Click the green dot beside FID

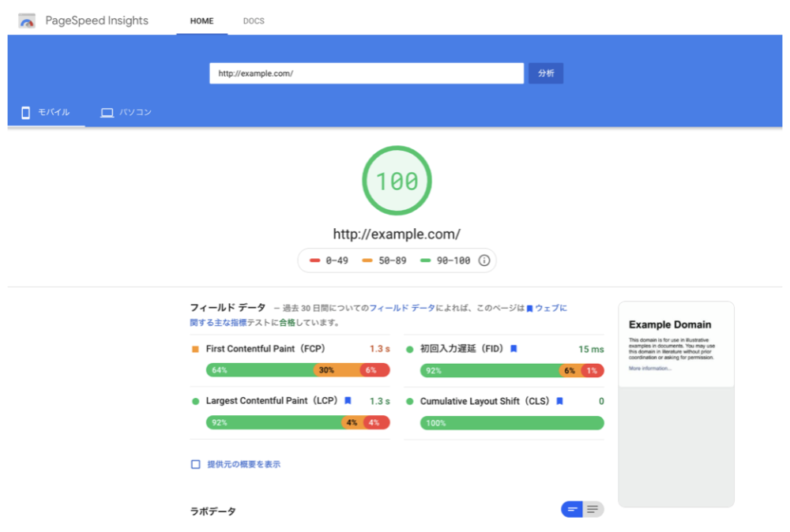[409, 350]
